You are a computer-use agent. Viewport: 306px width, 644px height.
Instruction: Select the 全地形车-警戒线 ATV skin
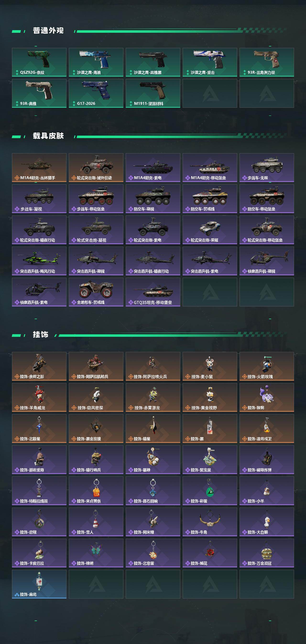click(96, 292)
